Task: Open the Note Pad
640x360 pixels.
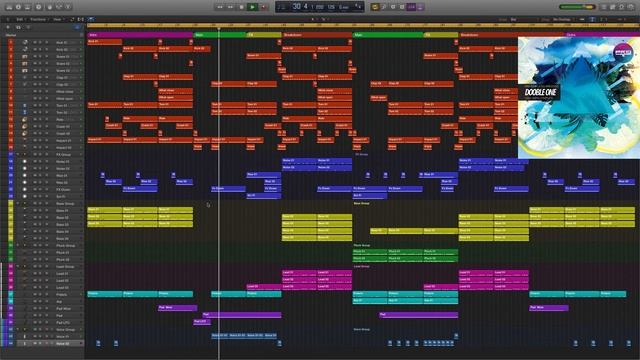Action: [x=613, y=7]
